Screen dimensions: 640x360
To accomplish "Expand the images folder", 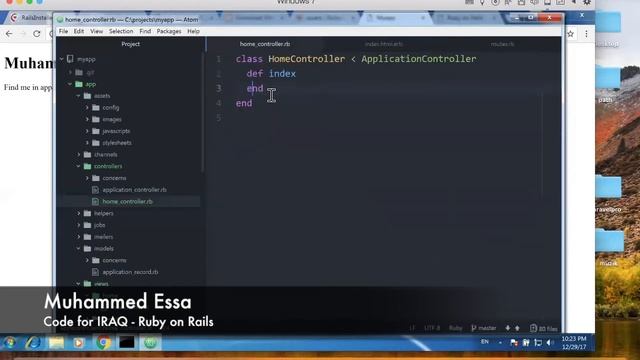I will tap(87, 120).
